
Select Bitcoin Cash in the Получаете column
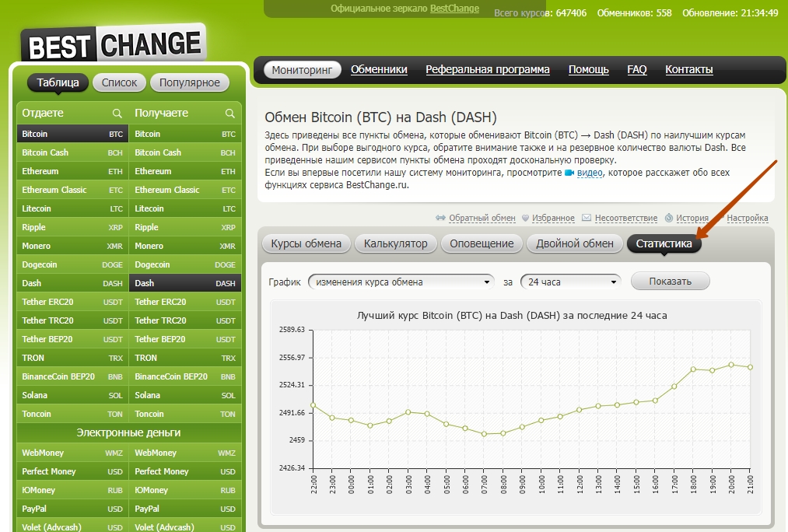tap(185, 152)
